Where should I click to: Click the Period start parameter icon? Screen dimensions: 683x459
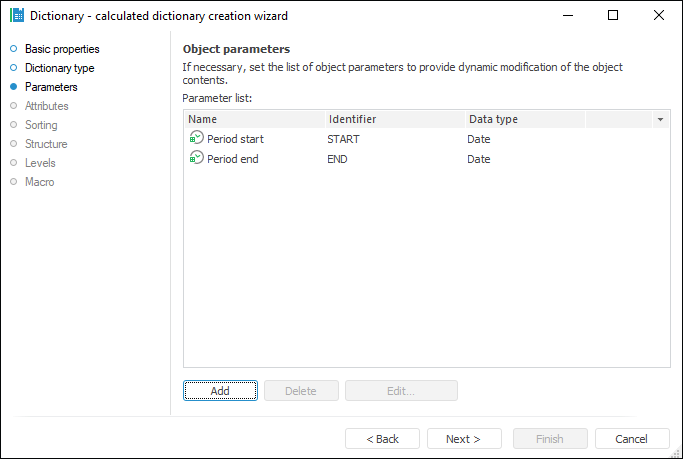[196, 139]
